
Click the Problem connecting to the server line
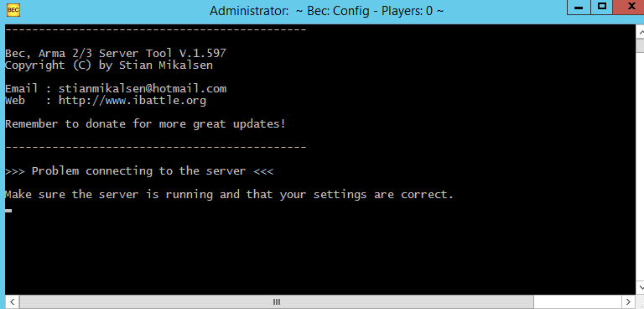pos(139,170)
